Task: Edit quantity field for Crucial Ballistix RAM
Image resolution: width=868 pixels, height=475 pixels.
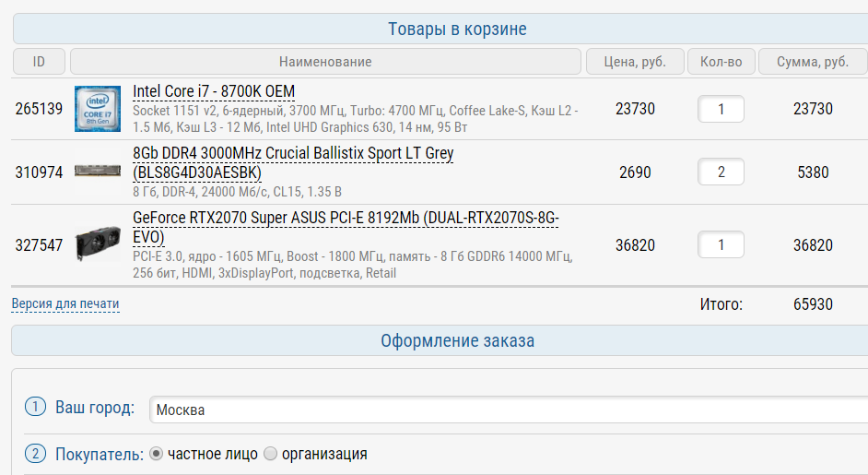Action: point(721,172)
